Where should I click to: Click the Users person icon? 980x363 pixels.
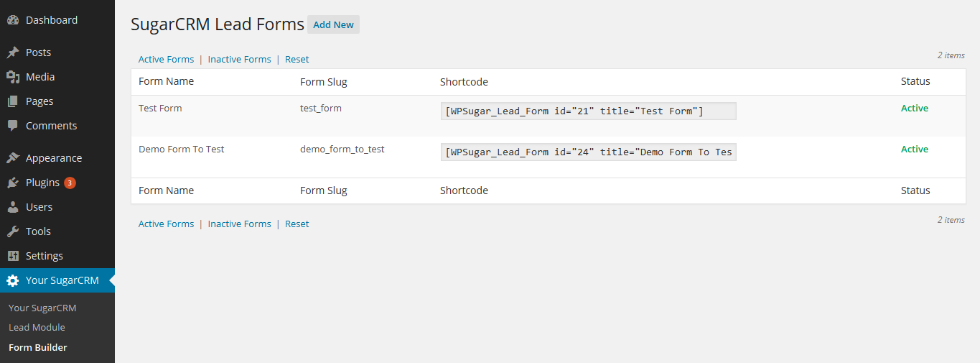tap(13, 207)
